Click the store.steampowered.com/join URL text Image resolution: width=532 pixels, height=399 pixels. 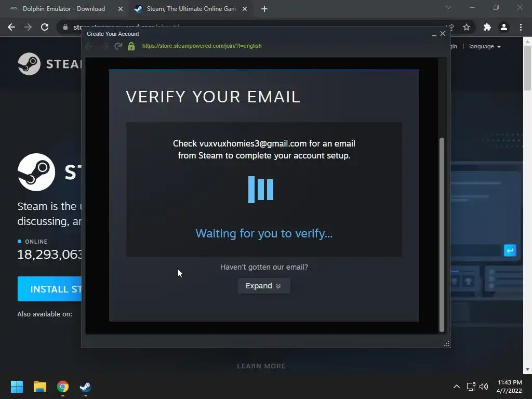click(202, 46)
